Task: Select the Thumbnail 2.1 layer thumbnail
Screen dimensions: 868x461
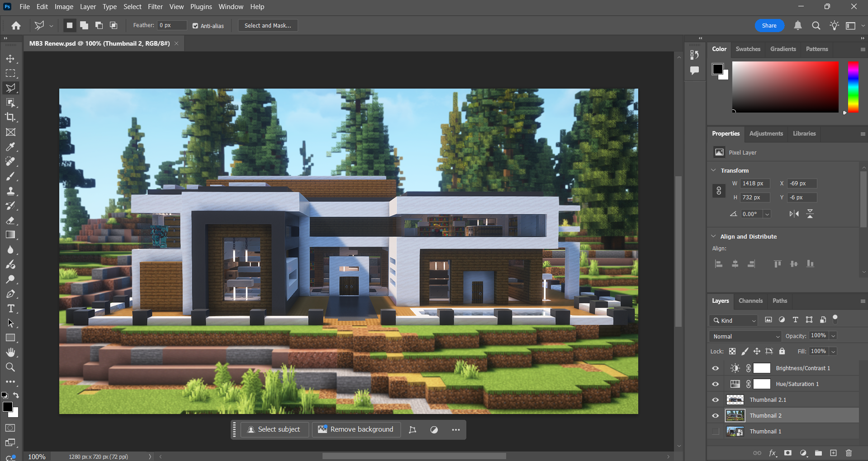Action: (x=735, y=400)
